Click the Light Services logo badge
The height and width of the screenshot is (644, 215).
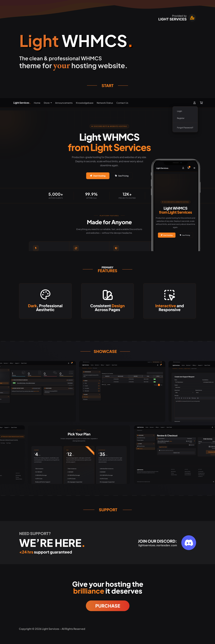point(192,18)
